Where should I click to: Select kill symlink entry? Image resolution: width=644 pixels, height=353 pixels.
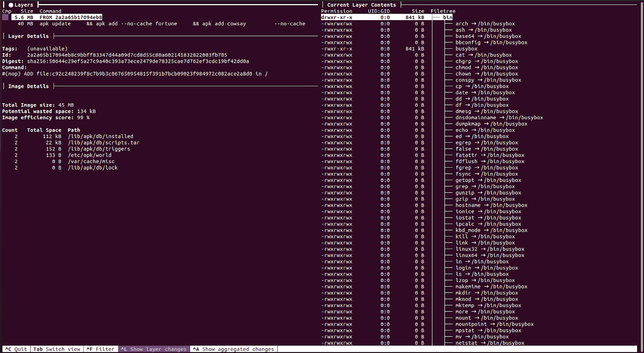pos(485,237)
